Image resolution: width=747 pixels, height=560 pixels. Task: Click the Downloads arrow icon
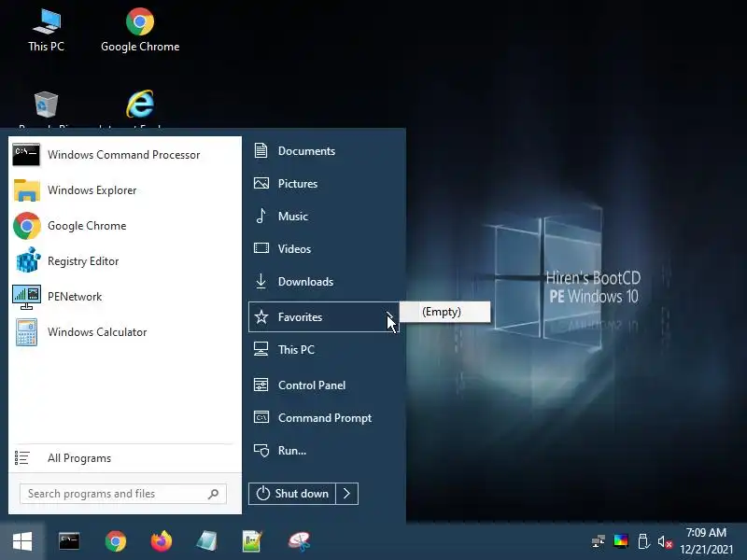tap(261, 282)
